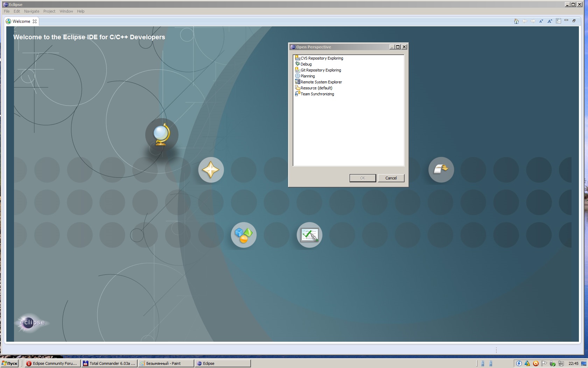This screenshot has height=368, width=588.
Task: Click the Remote System Explorer icon
Action: pos(297,82)
